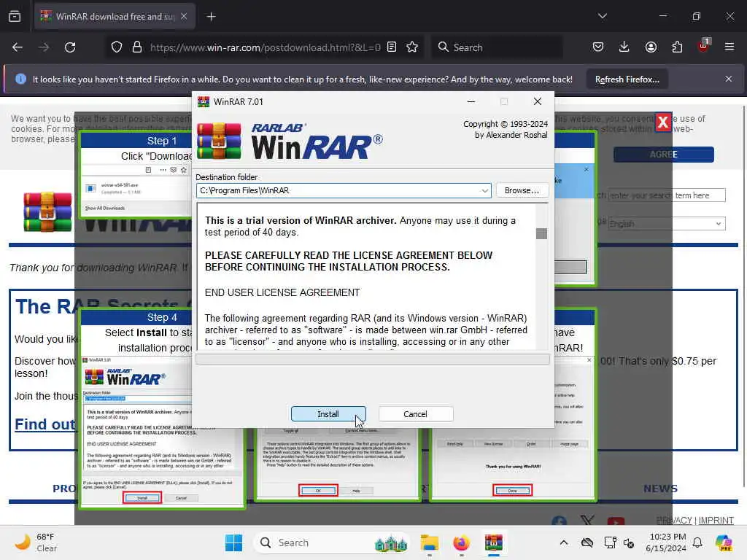Open the Pocket save icon
The width and height of the screenshot is (747, 560).
pos(598,47)
